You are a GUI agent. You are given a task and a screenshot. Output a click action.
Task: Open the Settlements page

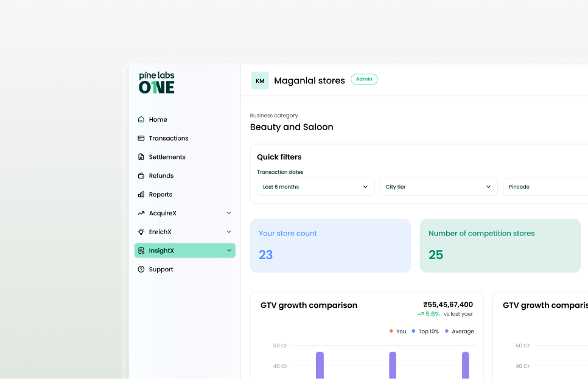[x=185, y=157]
